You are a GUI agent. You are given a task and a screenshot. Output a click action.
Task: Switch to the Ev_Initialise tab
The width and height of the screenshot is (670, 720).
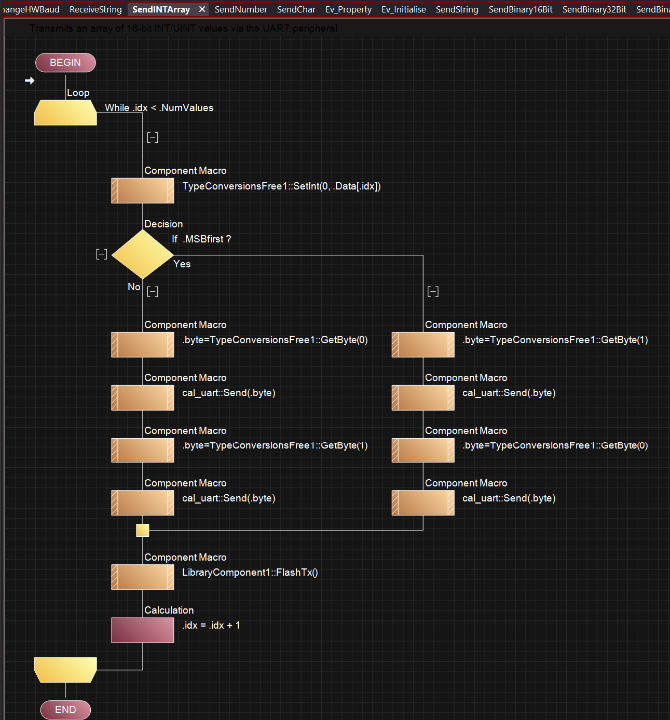pos(405,9)
